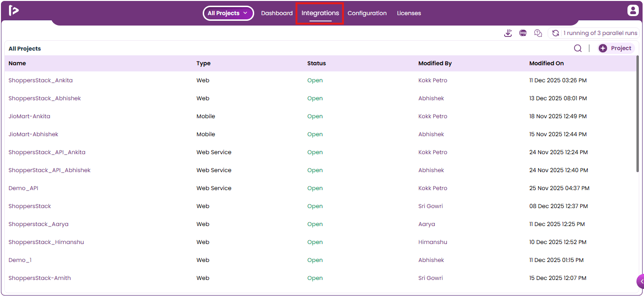This screenshot has height=297, width=644.
Task: Click the Status column header
Action: point(317,63)
